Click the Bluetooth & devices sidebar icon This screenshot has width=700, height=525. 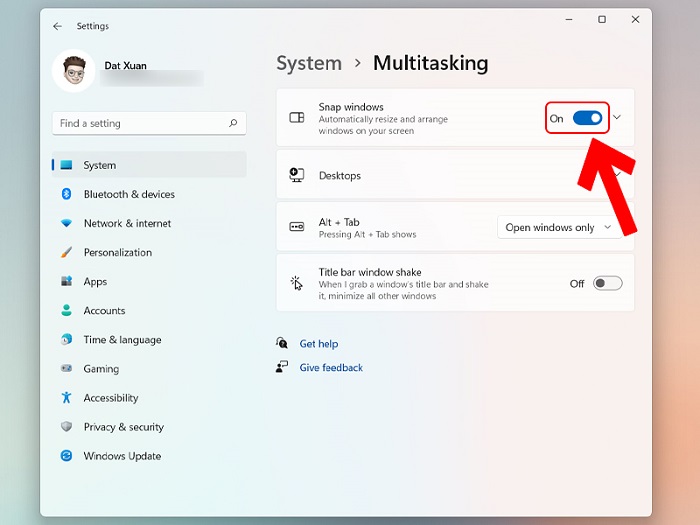[66, 194]
